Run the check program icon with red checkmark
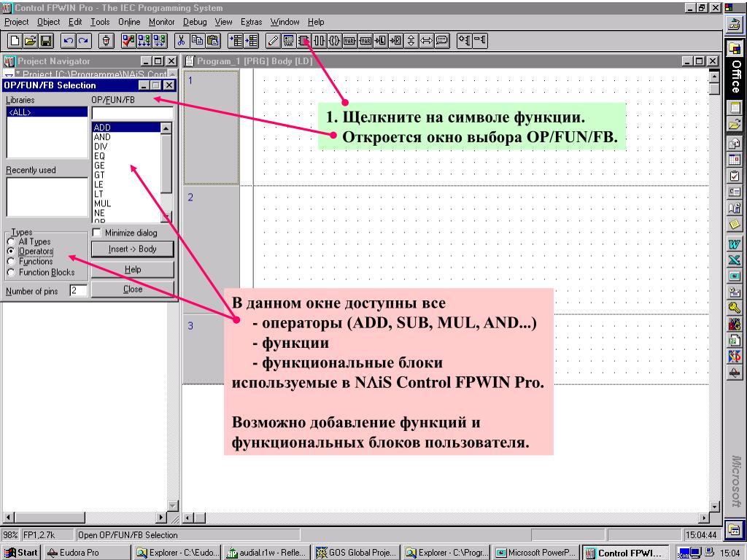Image resolution: width=747 pixels, height=560 pixels. [x=128, y=41]
